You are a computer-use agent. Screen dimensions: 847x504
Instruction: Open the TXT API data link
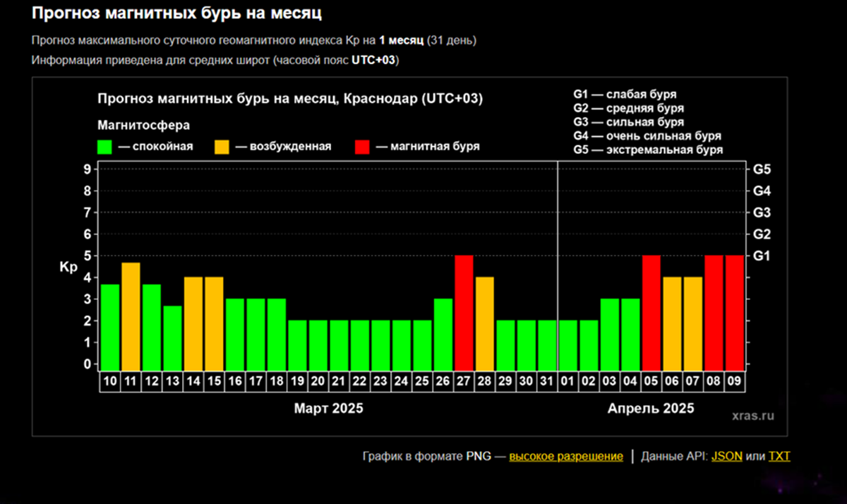click(x=779, y=456)
